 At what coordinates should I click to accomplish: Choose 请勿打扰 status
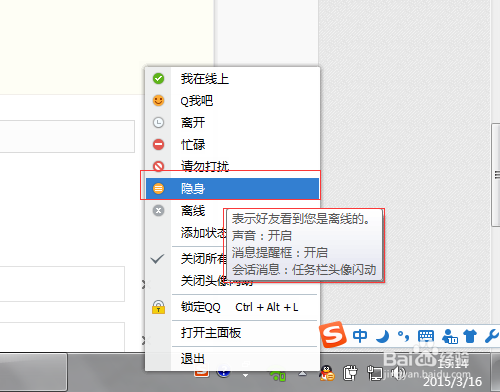pyautogui.click(x=233, y=166)
